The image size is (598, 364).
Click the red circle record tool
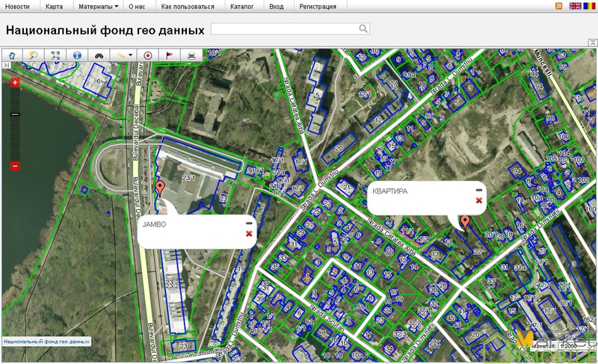point(148,55)
